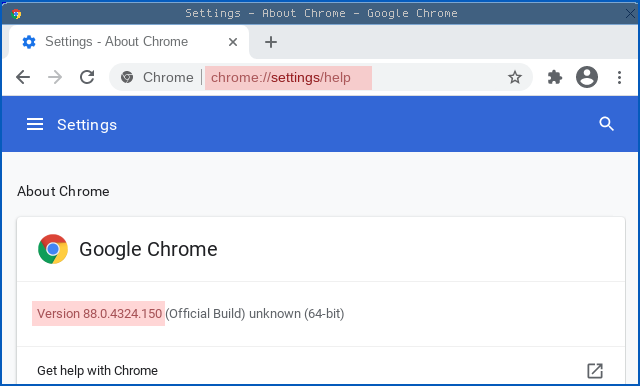The height and width of the screenshot is (386, 640).
Task: Open Get help with Chrome
Action: pos(321,370)
